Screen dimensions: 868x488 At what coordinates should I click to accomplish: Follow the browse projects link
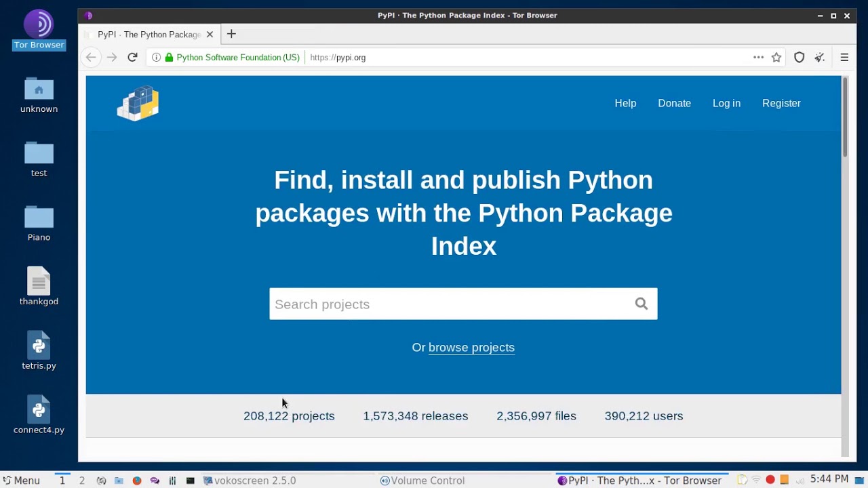(471, 347)
